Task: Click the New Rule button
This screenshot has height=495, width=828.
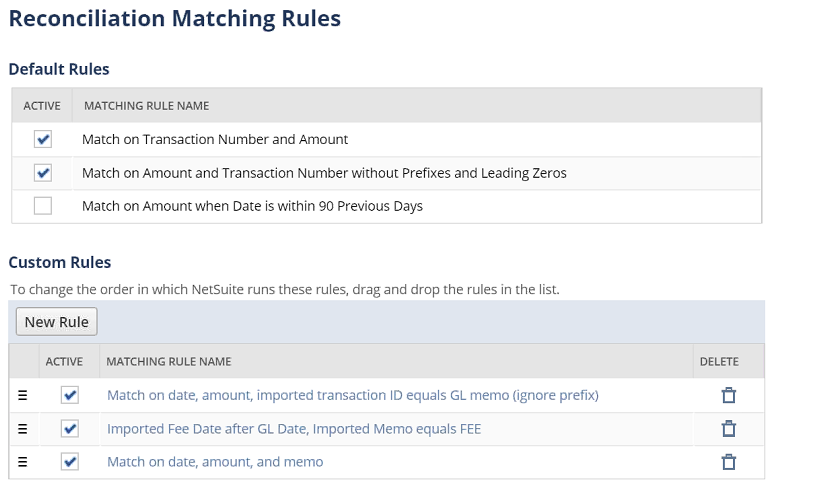Action: tap(56, 322)
